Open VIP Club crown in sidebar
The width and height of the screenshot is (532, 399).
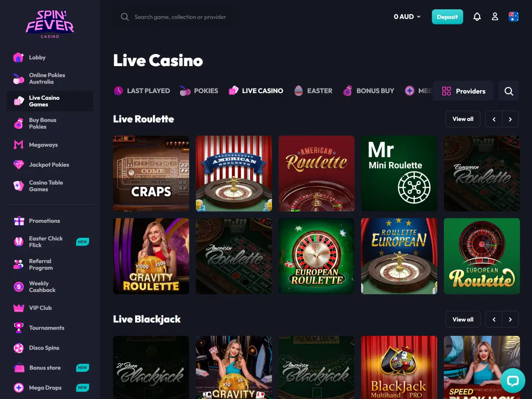[x=19, y=308]
